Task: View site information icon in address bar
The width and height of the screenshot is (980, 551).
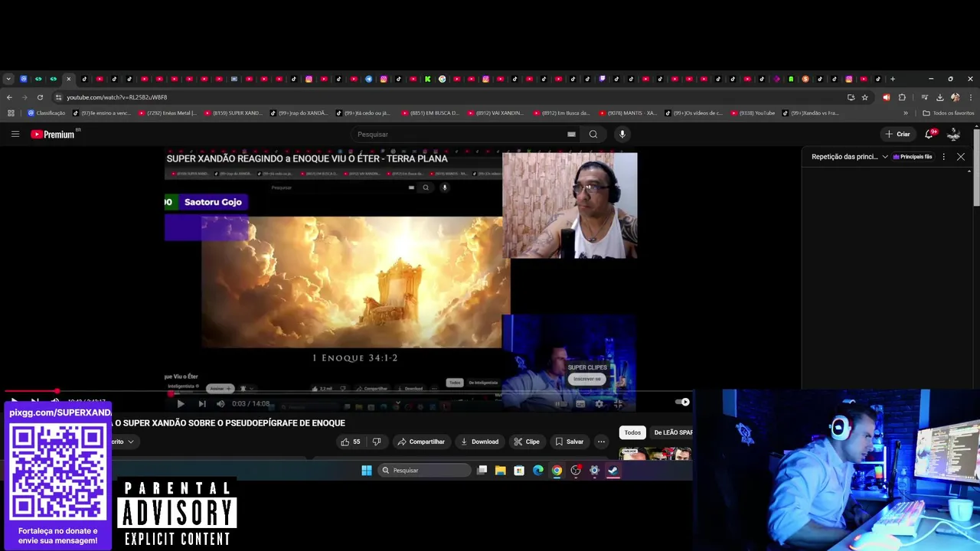Action: click(x=58, y=97)
